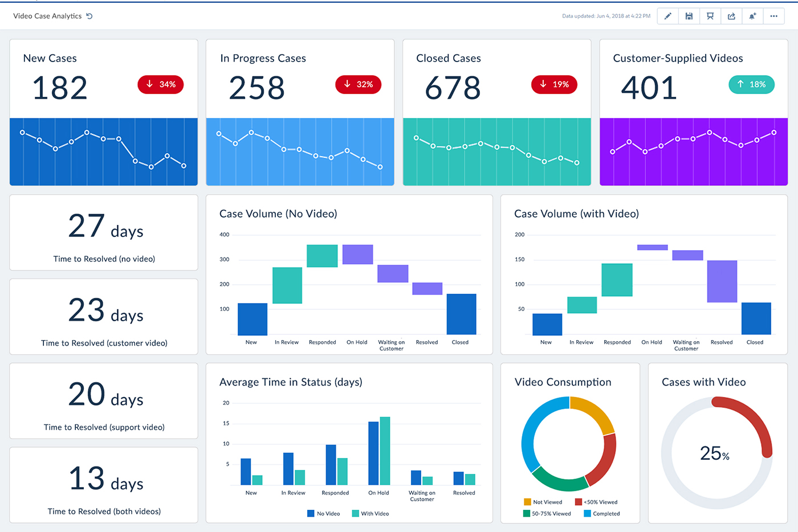Set a notification with the bell icon
Screen dimensions: 798x532
pyautogui.click(x=752, y=16)
